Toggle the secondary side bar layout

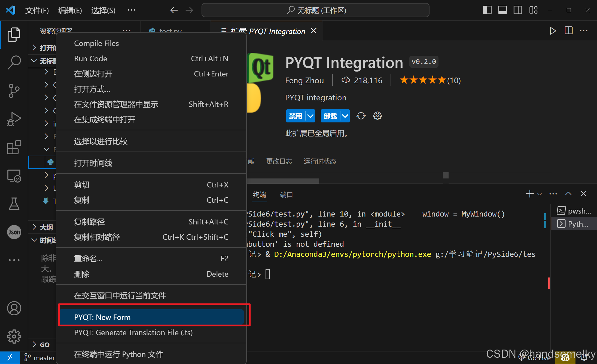[517, 10]
